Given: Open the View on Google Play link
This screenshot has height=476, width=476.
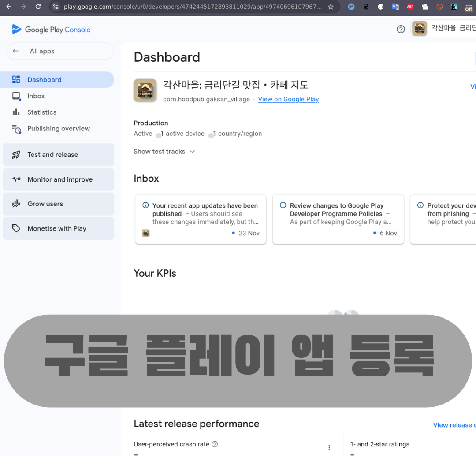Looking at the screenshot, I should tap(288, 99).
